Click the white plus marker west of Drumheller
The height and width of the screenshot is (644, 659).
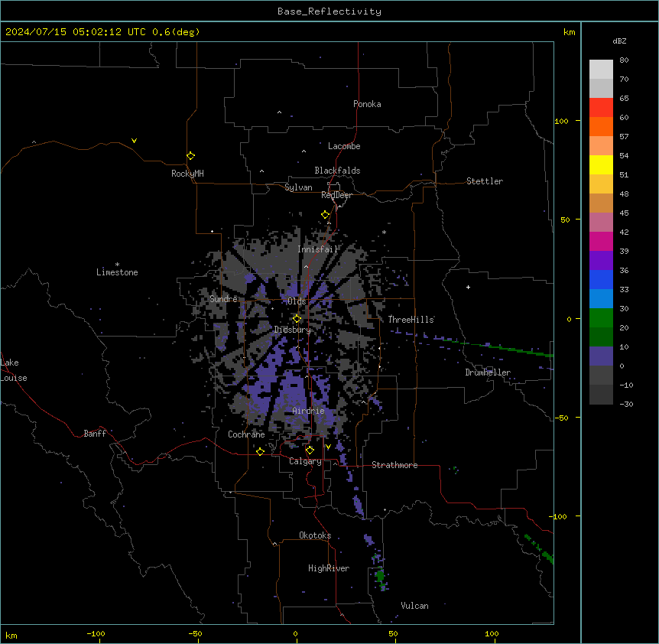click(468, 287)
